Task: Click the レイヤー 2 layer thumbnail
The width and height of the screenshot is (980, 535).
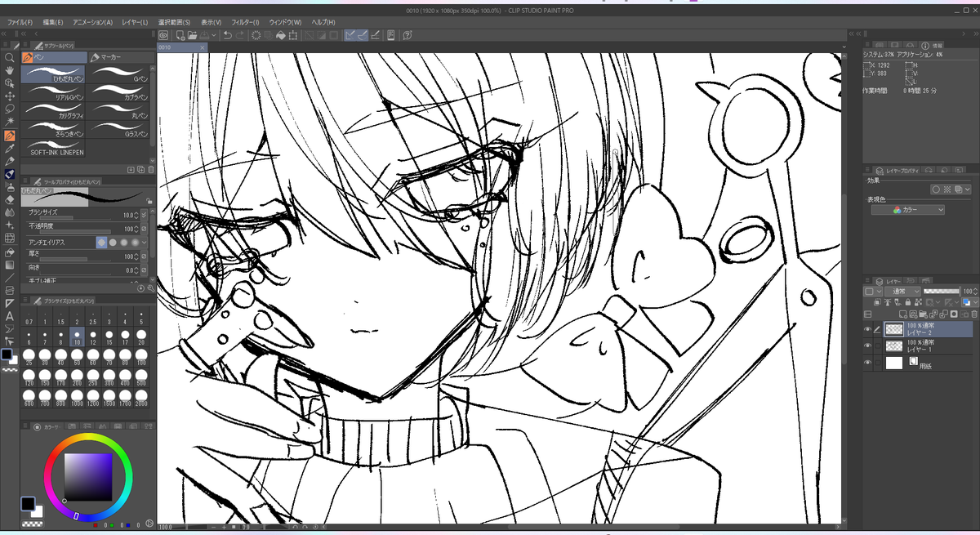Action: coord(894,329)
